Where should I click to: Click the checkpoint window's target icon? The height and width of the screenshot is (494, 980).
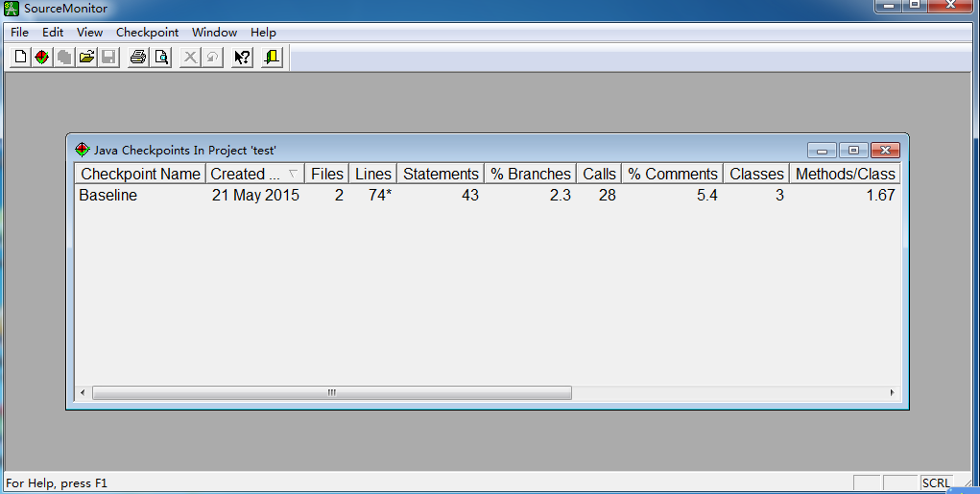82,150
